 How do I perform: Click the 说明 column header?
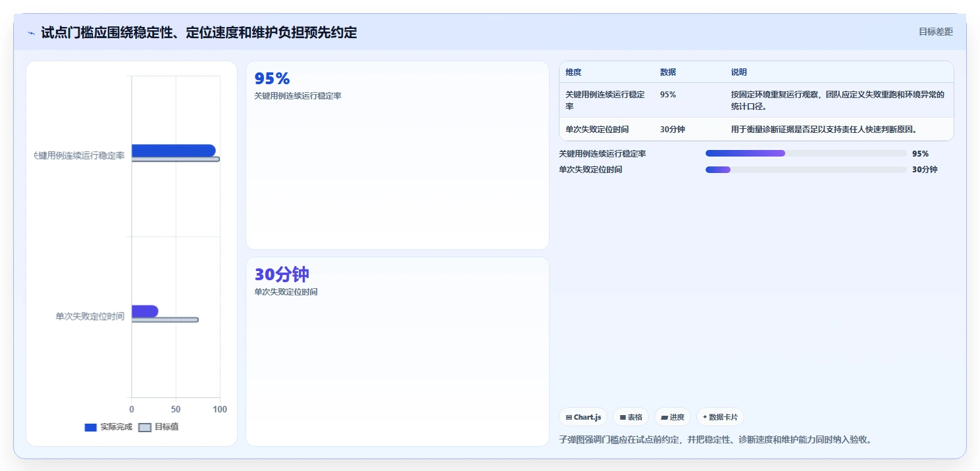pos(739,72)
